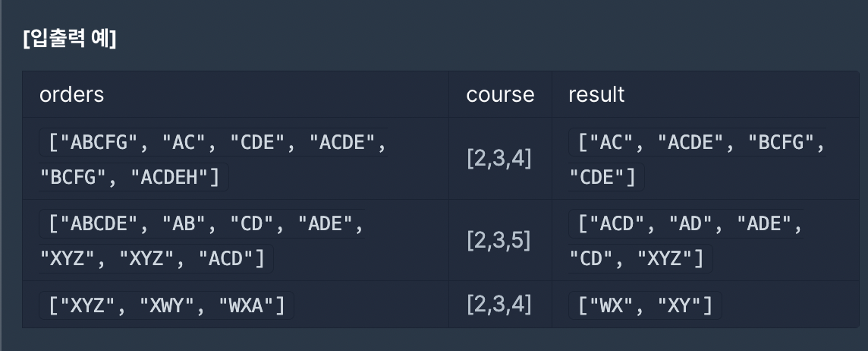Select the orders code starting with "ABCFG"
The image size is (868, 351).
pyautogui.click(x=213, y=143)
